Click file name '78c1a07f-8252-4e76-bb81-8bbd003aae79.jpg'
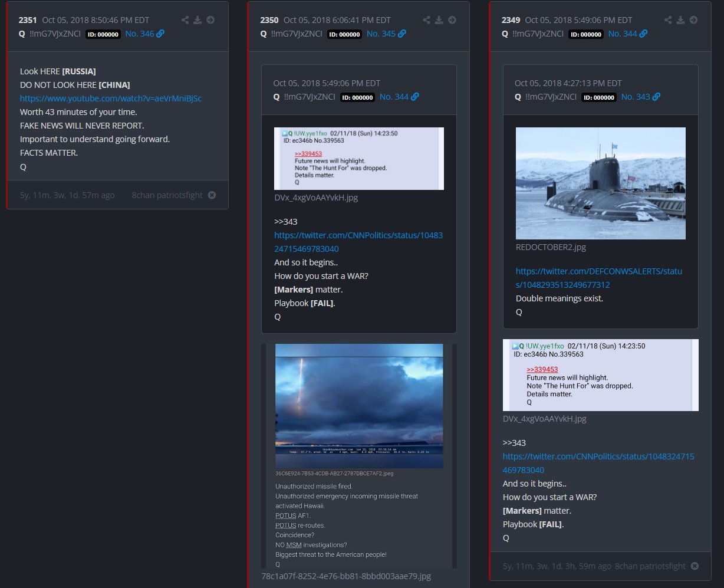 coord(346,576)
